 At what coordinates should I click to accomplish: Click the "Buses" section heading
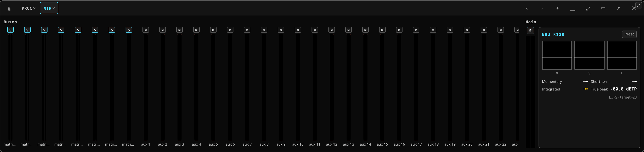(x=10, y=22)
